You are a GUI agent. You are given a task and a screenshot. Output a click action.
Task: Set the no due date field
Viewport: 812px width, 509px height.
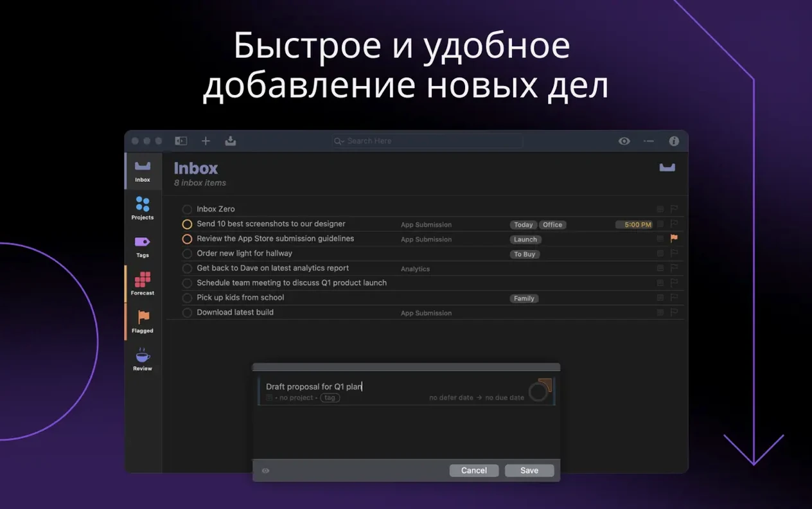(505, 398)
